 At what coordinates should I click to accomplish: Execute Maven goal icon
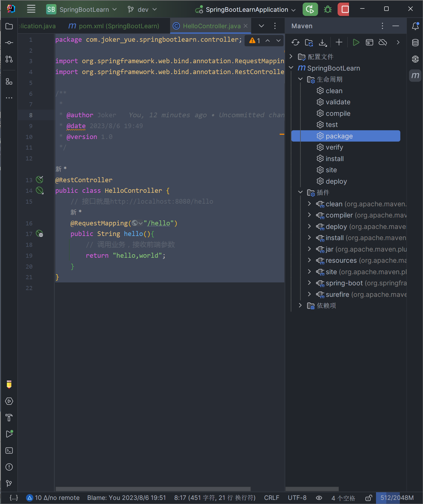click(370, 43)
